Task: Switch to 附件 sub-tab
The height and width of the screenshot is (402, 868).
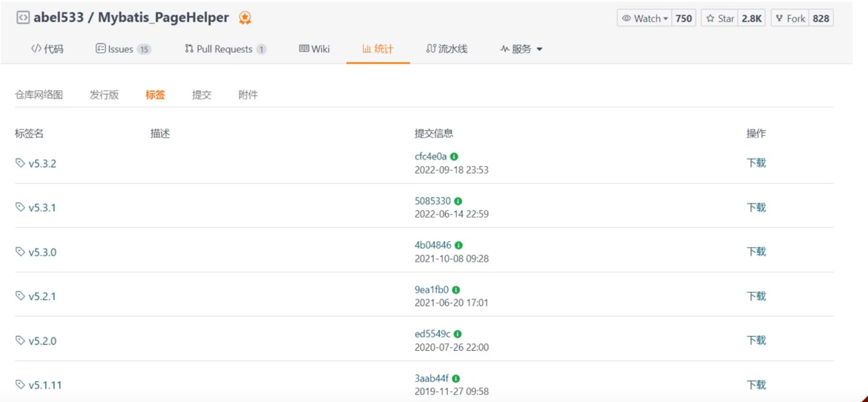Action: [248, 95]
